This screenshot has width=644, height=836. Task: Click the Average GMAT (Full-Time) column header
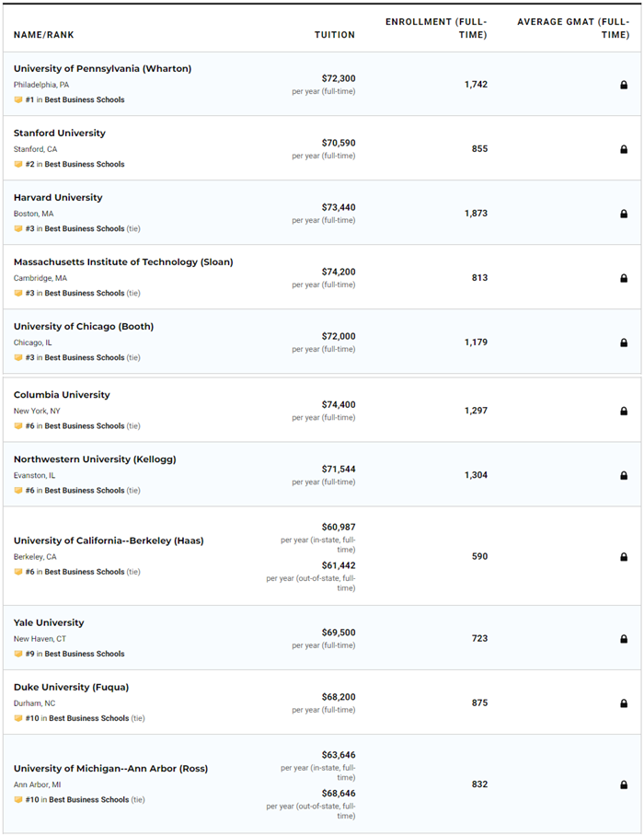click(573, 28)
